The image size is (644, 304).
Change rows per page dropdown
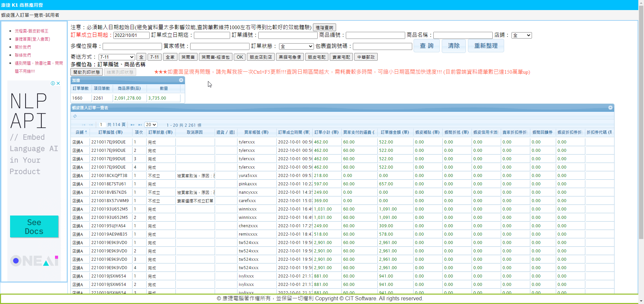click(151, 125)
